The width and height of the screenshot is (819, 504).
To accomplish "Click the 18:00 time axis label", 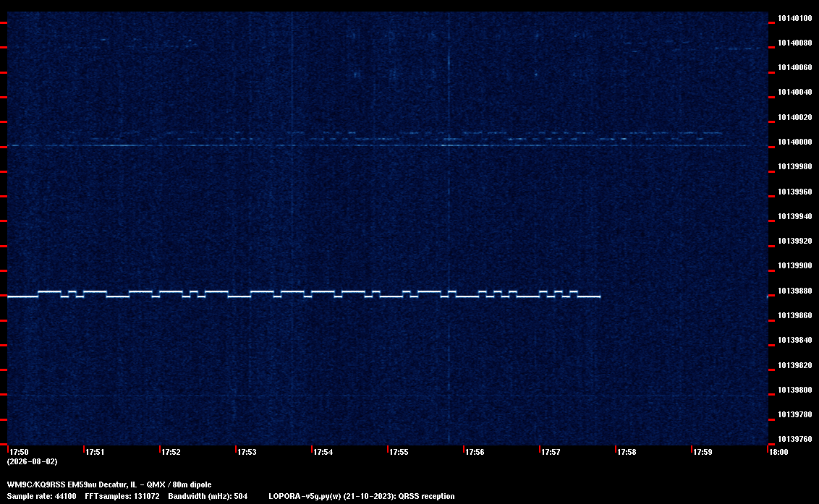I will tap(778, 452).
